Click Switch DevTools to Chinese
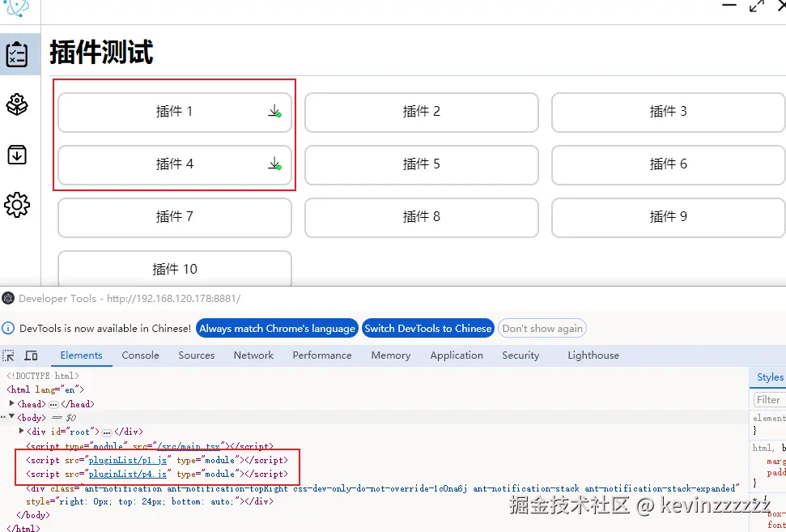The width and height of the screenshot is (786, 532). [428, 329]
